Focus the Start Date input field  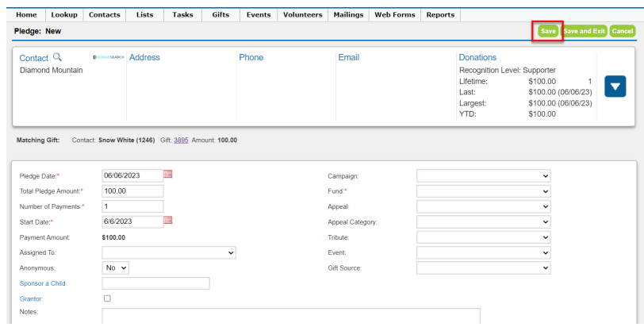pos(132,221)
